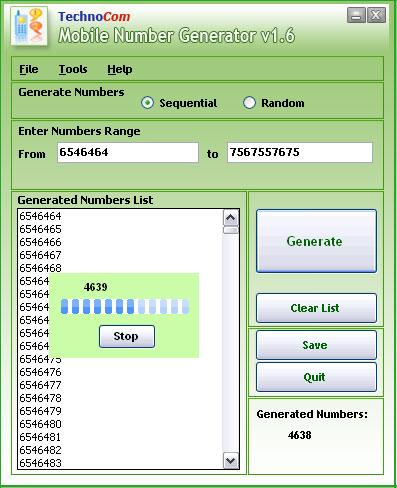Click the list scrollbar up arrow

231,218
